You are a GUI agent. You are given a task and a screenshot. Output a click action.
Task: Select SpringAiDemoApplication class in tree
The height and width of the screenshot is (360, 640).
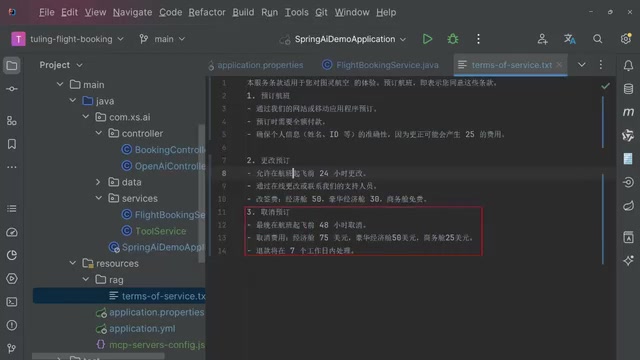157,247
